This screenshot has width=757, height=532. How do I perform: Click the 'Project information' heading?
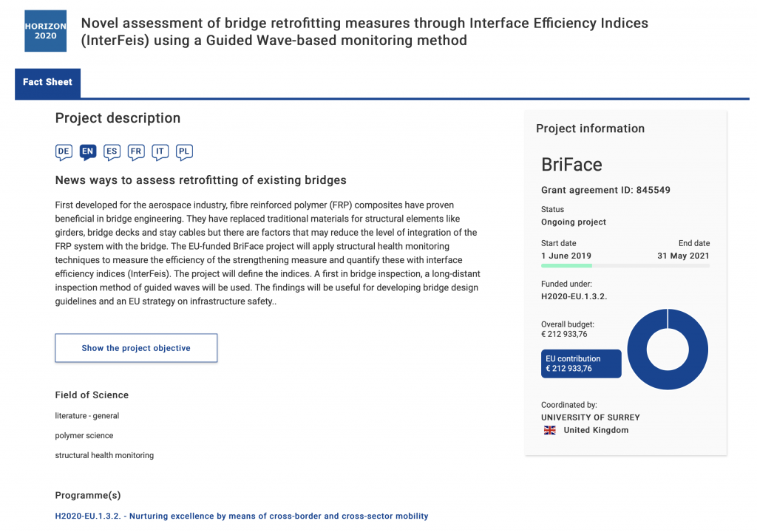pos(591,129)
